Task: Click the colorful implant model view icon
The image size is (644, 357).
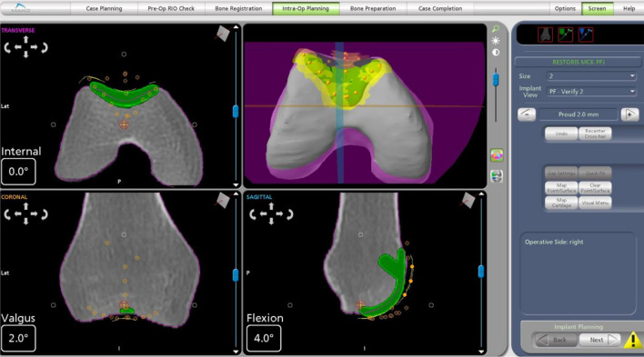Action: coord(497,155)
